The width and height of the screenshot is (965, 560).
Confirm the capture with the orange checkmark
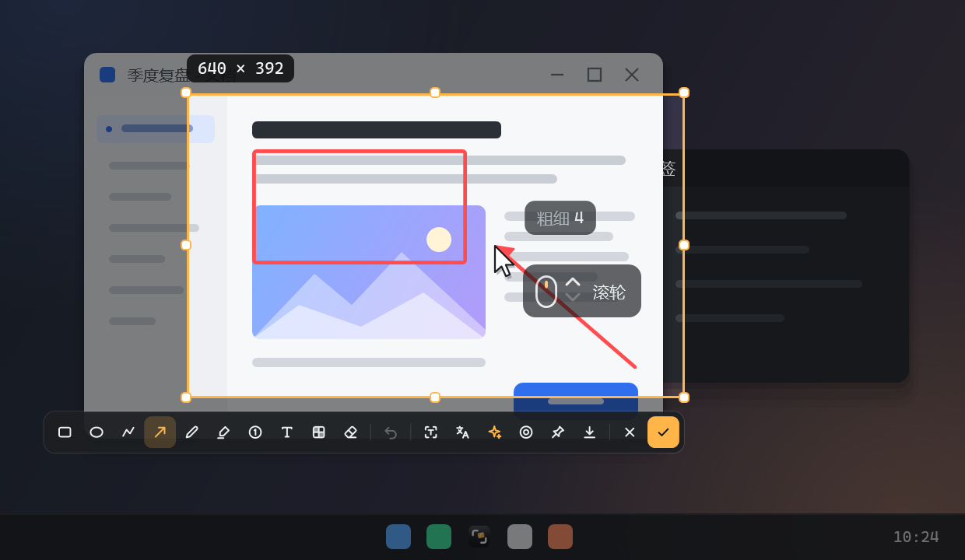(x=663, y=432)
